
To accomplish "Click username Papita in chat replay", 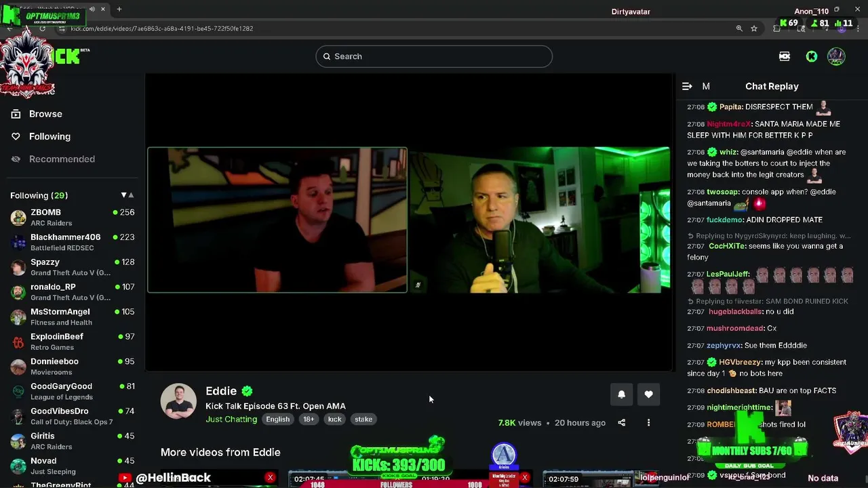I will tap(731, 106).
